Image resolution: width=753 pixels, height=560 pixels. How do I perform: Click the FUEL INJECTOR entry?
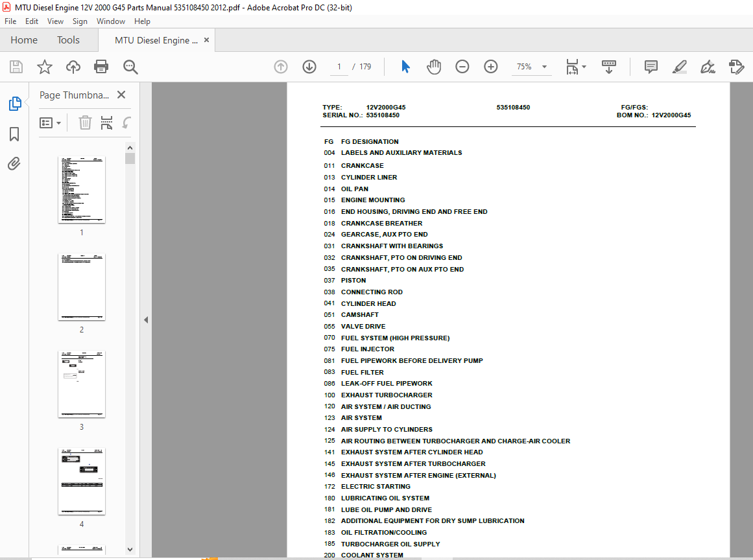coord(367,349)
